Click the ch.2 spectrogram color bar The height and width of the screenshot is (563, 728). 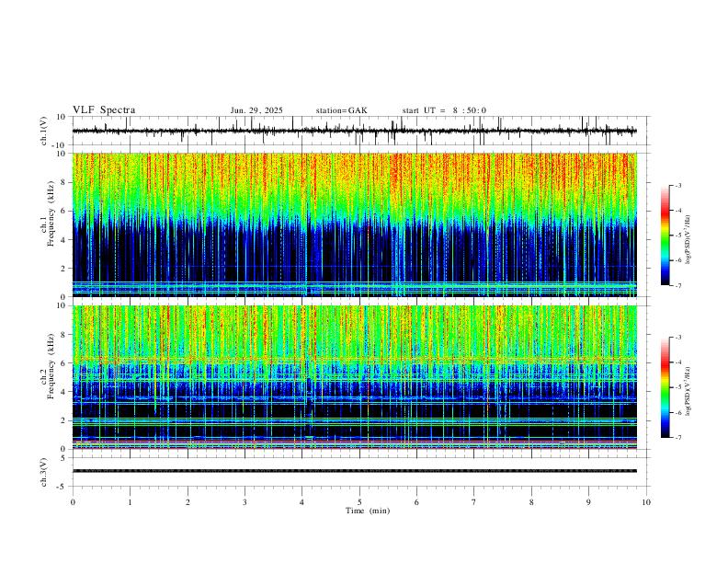(x=665, y=387)
